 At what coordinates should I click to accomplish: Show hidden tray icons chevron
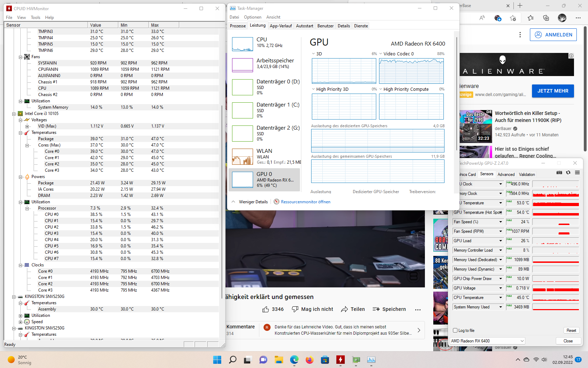point(518,360)
